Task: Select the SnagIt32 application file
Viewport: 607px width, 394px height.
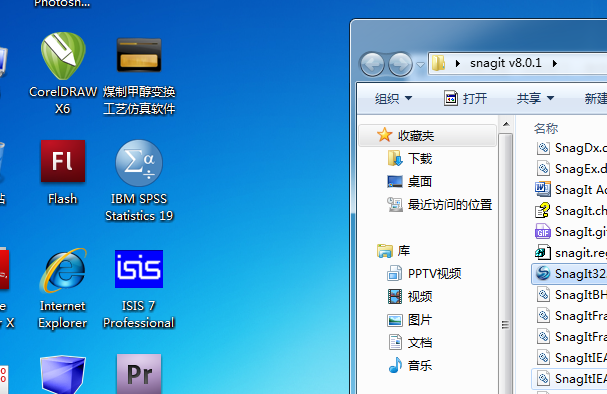Action: (x=569, y=274)
